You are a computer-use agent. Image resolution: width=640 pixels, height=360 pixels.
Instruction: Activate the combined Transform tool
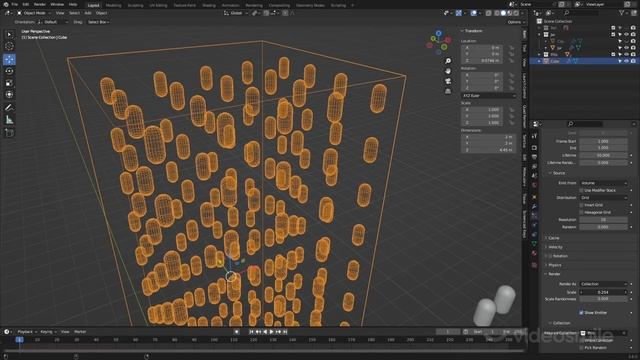click(x=9, y=95)
